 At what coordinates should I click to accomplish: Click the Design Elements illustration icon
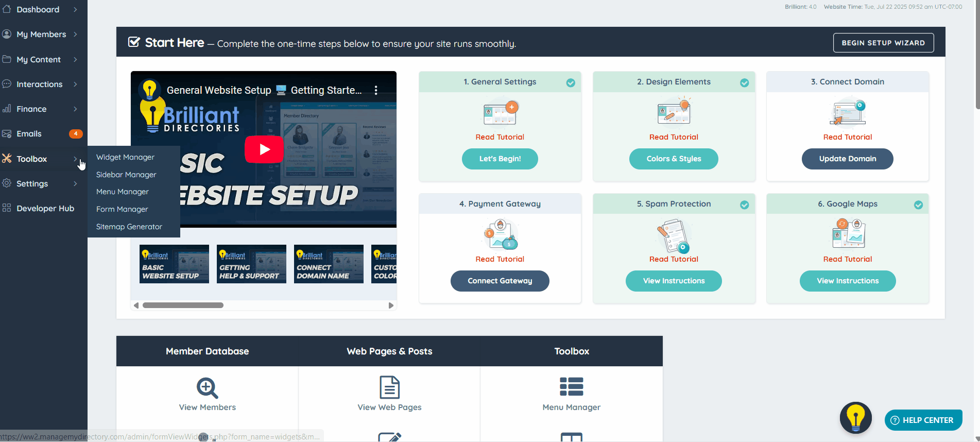pyautogui.click(x=674, y=111)
